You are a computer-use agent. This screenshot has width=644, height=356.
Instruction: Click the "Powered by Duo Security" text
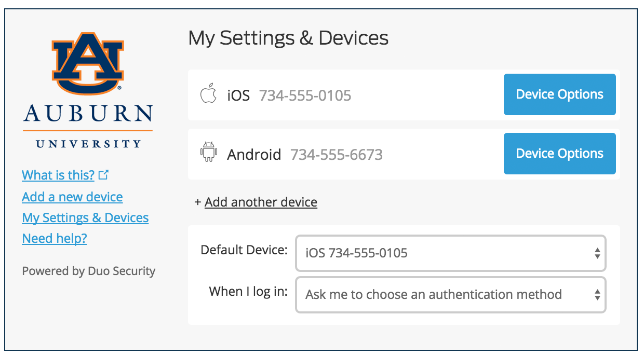[x=89, y=271]
